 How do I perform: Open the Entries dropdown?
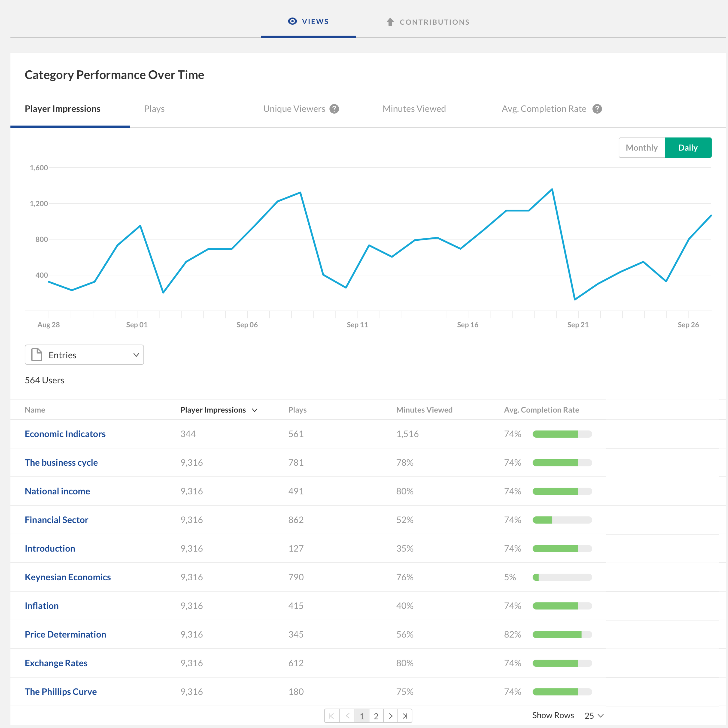click(84, 355)
